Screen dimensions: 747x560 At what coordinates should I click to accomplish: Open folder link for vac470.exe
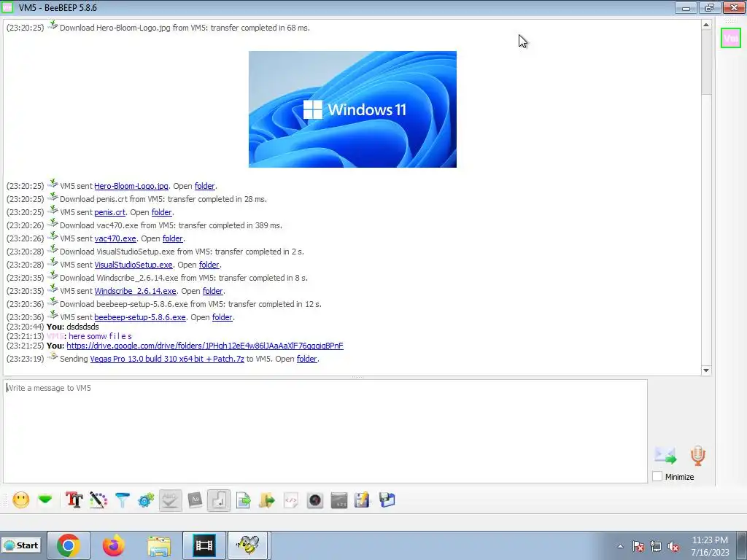(173, 238)
